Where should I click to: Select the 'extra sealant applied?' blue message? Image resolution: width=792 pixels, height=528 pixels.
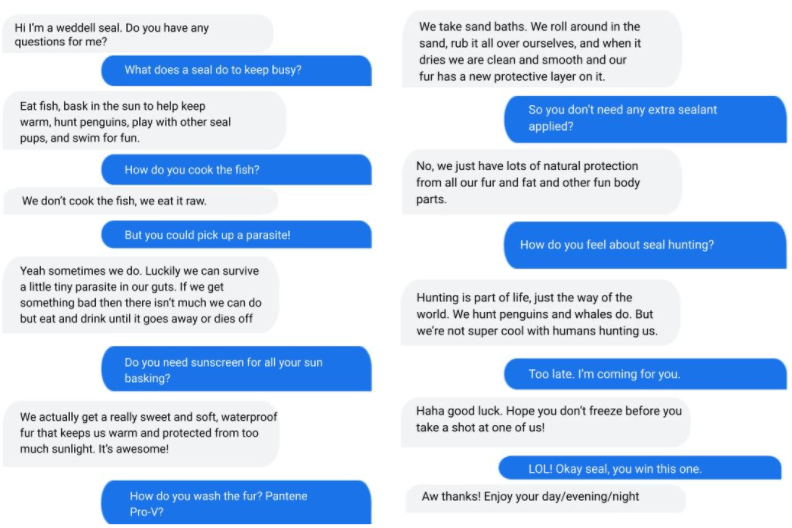pos(646,119)
